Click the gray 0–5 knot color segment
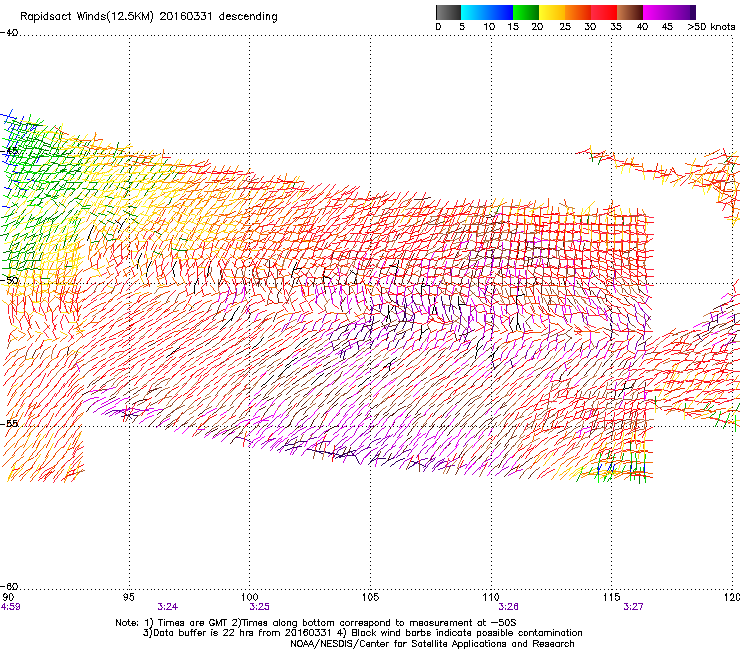The height and width of the screenshot is (650, 740). pyautogui.click(x=448, y=12)
